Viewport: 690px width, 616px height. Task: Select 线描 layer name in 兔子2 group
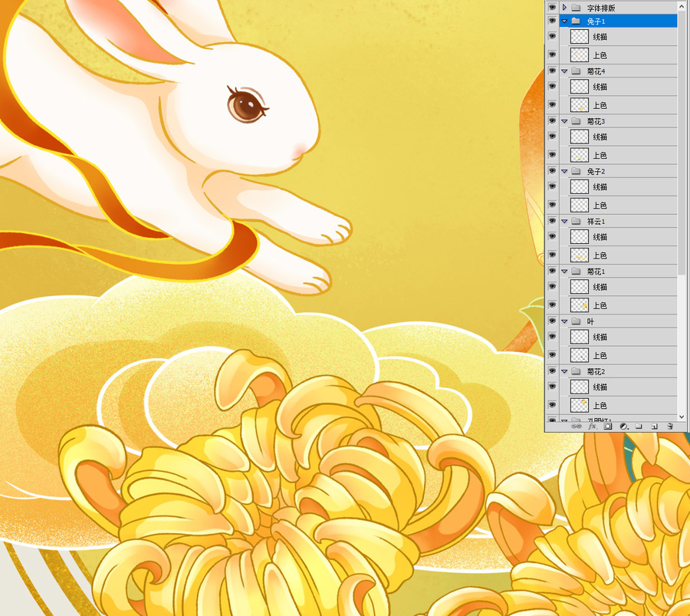click(x=600, y=187)
